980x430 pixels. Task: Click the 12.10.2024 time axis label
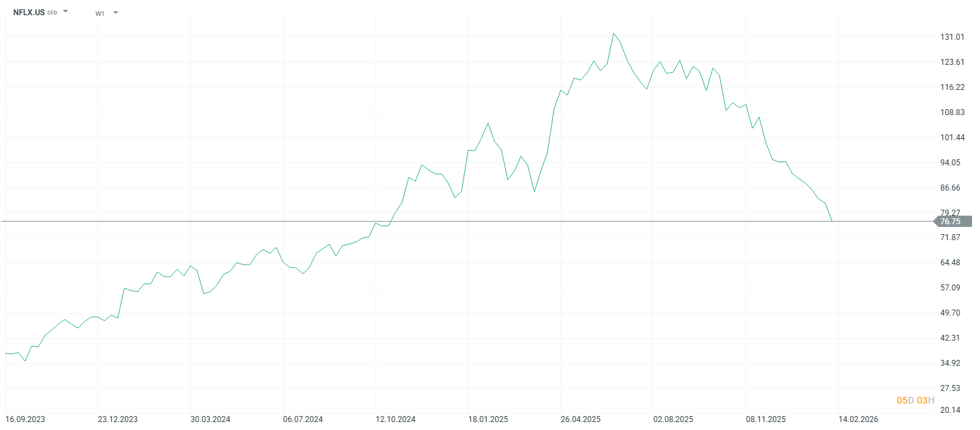[395, 419]
